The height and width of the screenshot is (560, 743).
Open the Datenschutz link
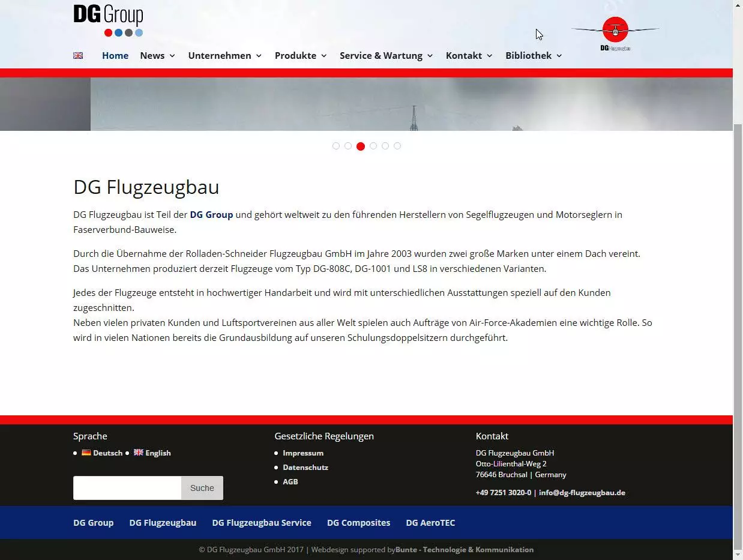(x=305, y=467)
